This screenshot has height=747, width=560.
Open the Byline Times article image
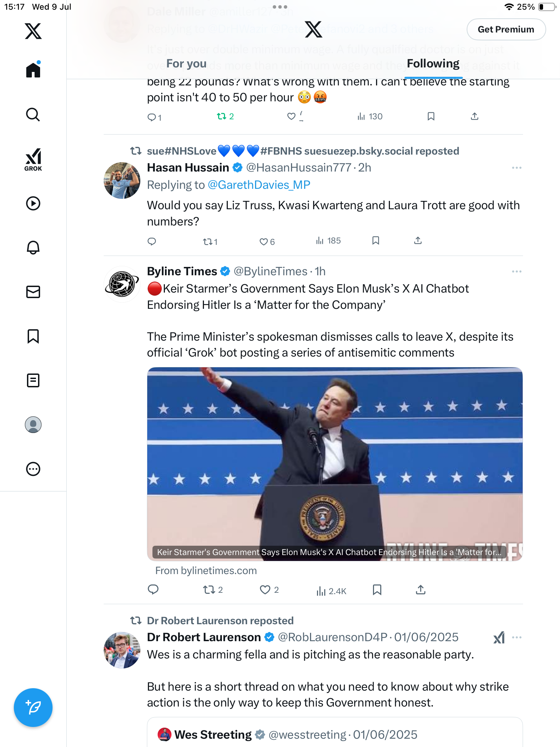pyautogui.click(x=335, y=464)
